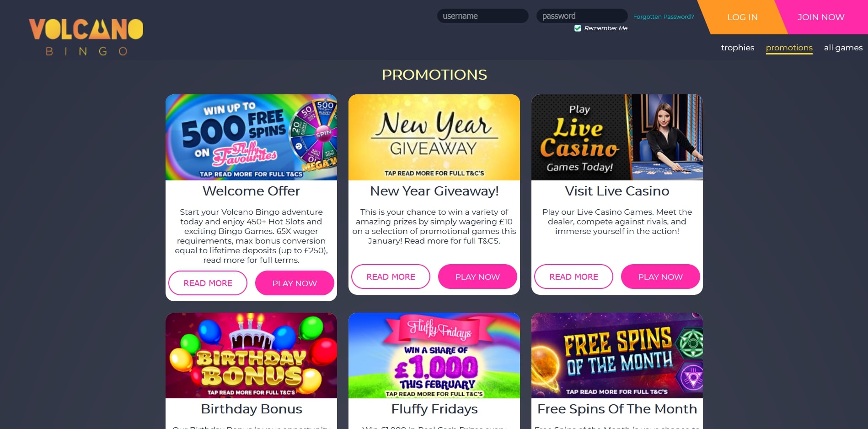Open the Forgotten Password link

[663, 17]
